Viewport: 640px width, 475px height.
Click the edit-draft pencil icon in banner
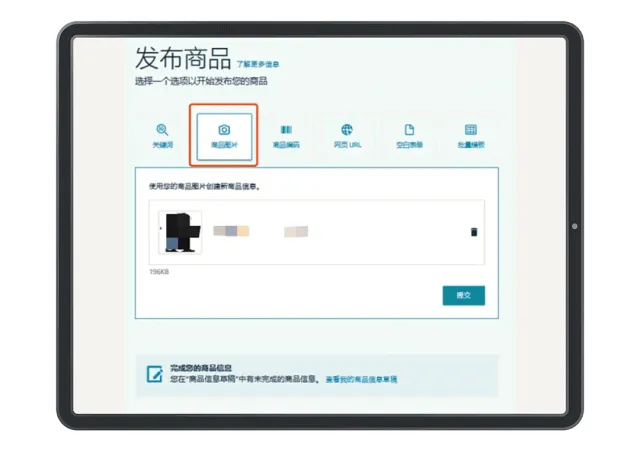coord(154,374)
